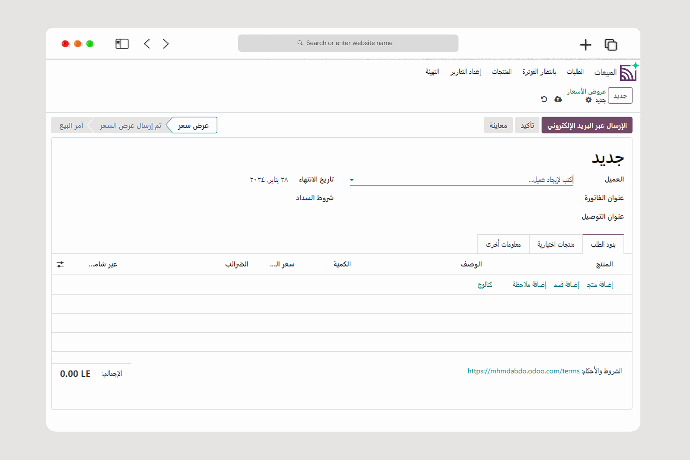Click the عنوان التوصيل label
This screenshot has height=460, width=690.
click(602, 217)
